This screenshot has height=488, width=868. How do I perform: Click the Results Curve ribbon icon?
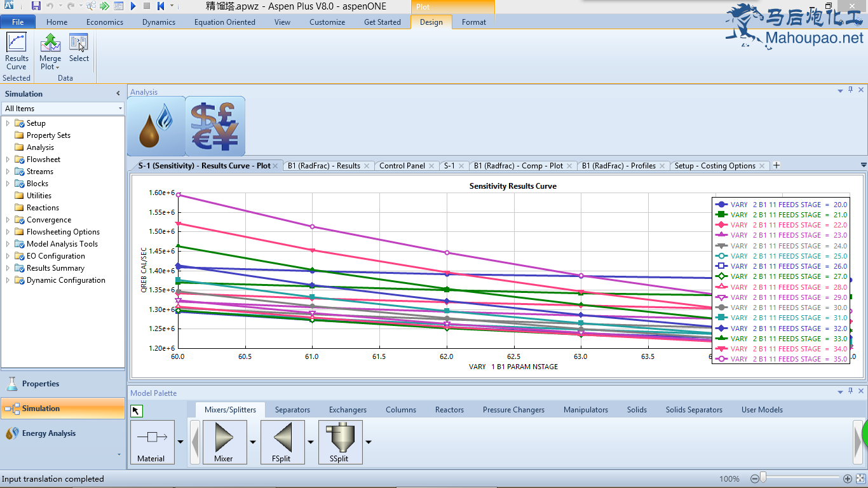(x=17, y=52)
